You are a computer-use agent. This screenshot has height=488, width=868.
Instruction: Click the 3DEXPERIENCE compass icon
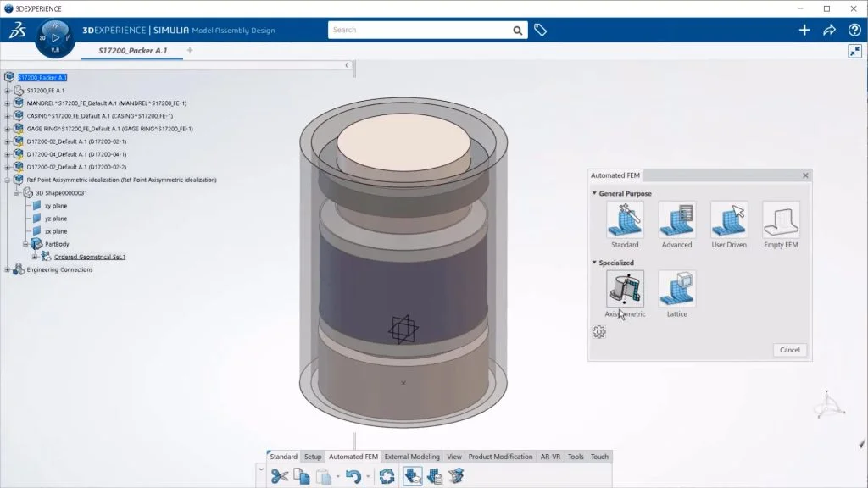[54, 36]
